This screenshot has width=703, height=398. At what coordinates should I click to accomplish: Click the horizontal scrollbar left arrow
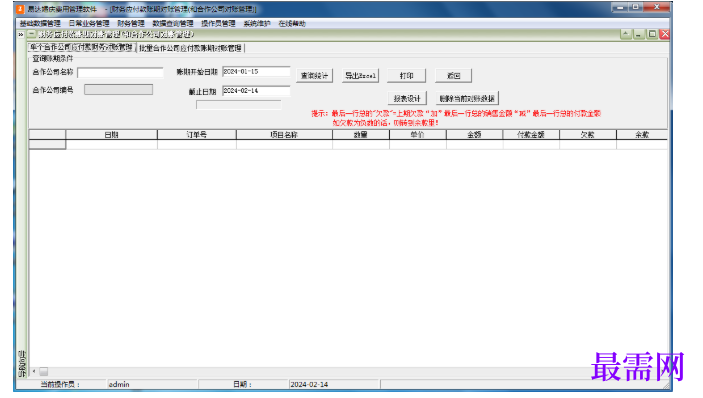34,372
